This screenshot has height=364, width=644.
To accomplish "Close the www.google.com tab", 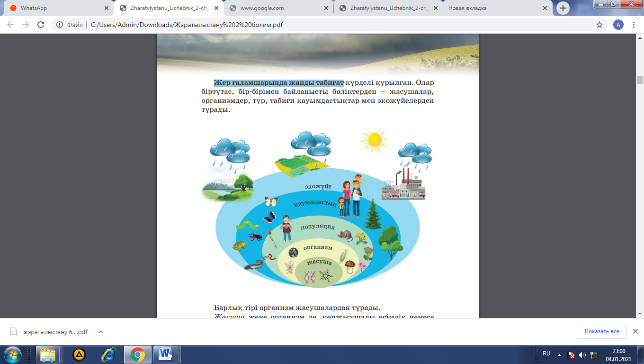I will tap(326, 8).
